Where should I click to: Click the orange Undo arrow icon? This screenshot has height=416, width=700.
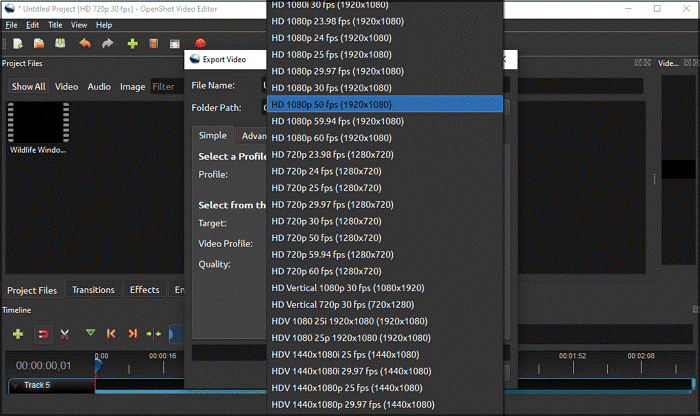point(84,44)
